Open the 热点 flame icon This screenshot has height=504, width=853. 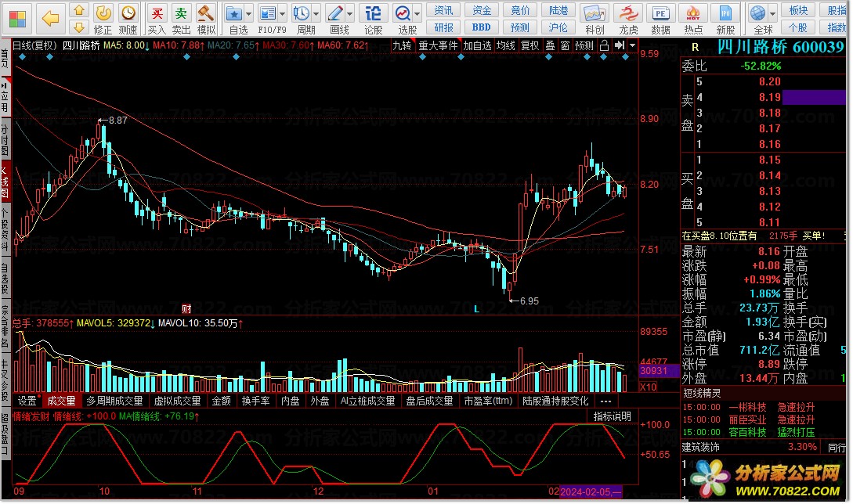[693, 19]
